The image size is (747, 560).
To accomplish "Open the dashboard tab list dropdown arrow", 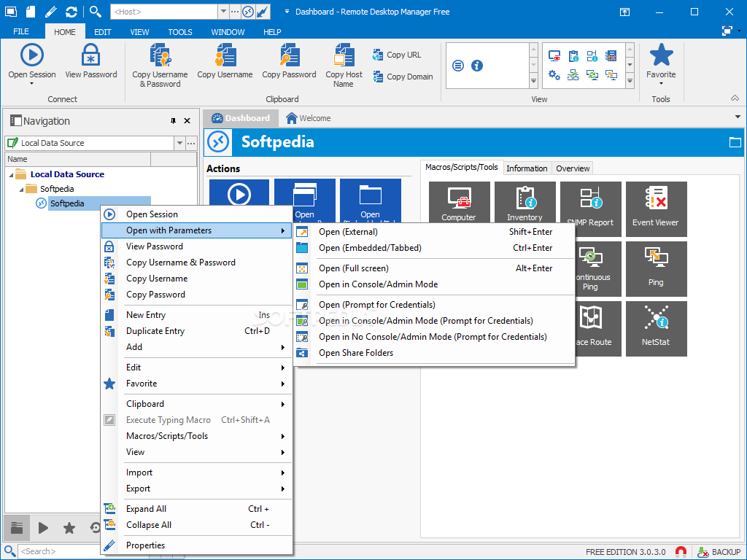I will pyautogui.click(x=738, y=117).
